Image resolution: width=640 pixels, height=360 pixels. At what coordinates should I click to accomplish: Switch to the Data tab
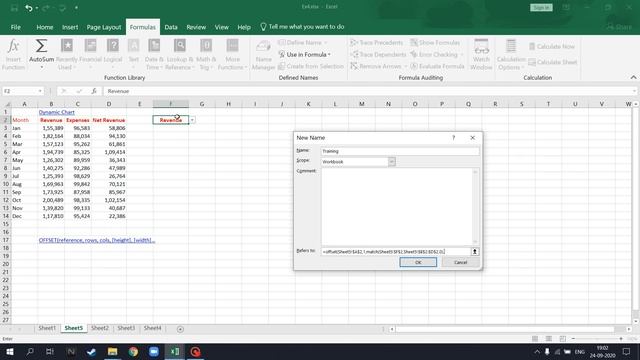coord(171,27)
